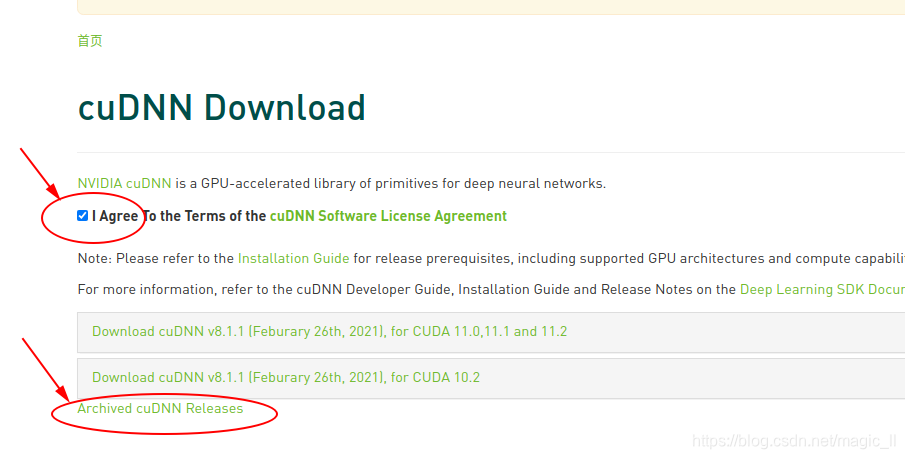Uncheck the I Agree checkbox

pos(83,216)
